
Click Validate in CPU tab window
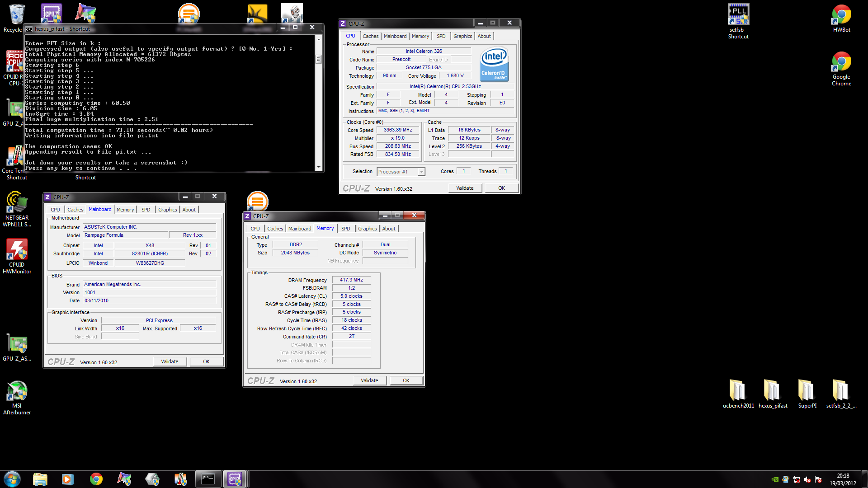click(x=465, y=188)
